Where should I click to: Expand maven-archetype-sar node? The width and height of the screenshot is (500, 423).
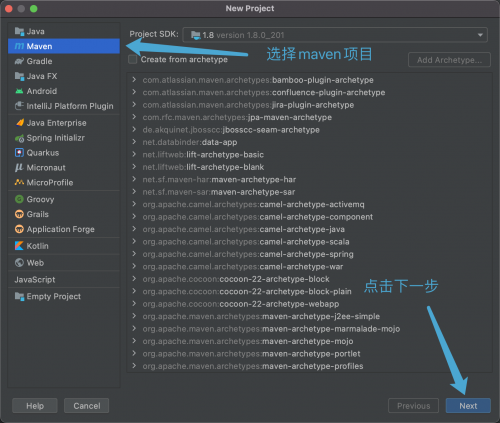tap(134, 192)
